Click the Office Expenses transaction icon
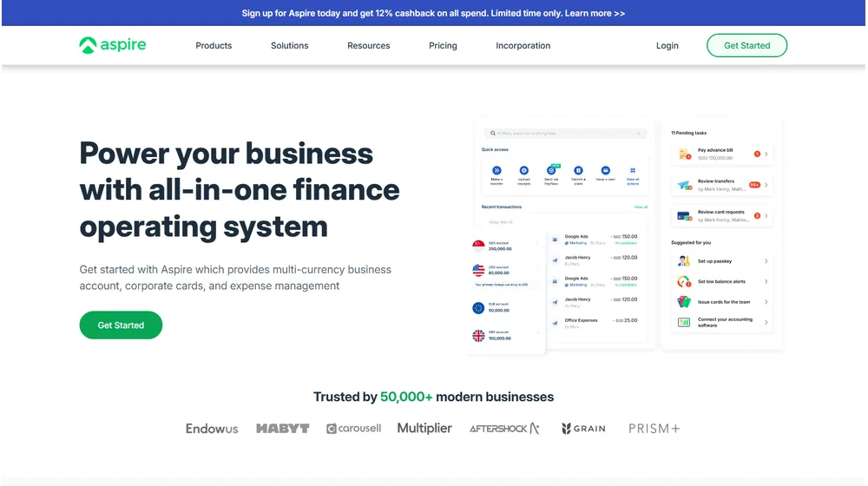 (x=555, y=323)
